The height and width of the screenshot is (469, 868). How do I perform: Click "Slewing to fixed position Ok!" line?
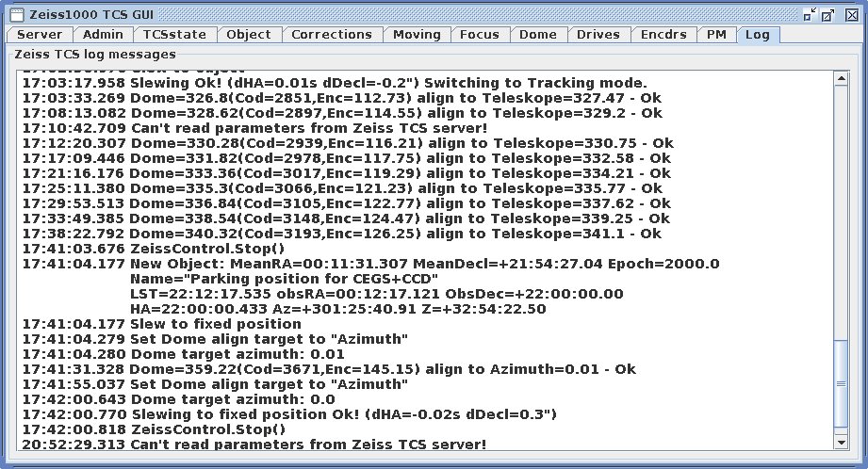[289, 414]
